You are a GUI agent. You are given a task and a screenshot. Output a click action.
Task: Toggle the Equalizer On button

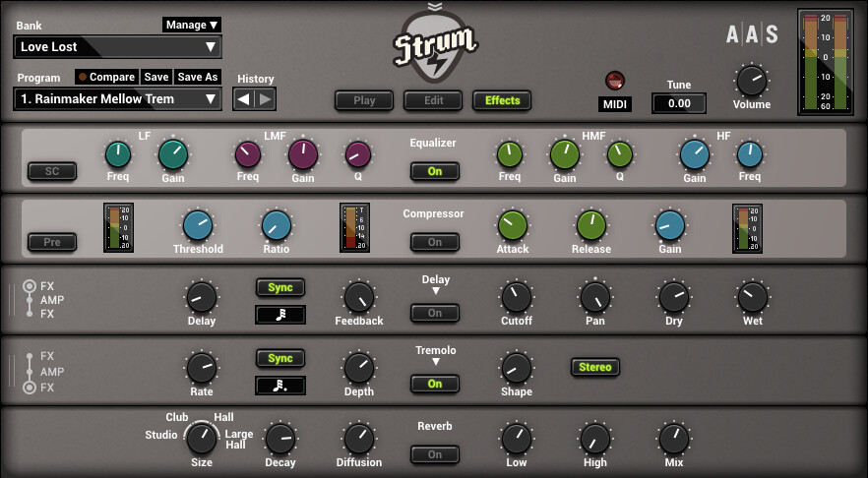tap(435, 171)
